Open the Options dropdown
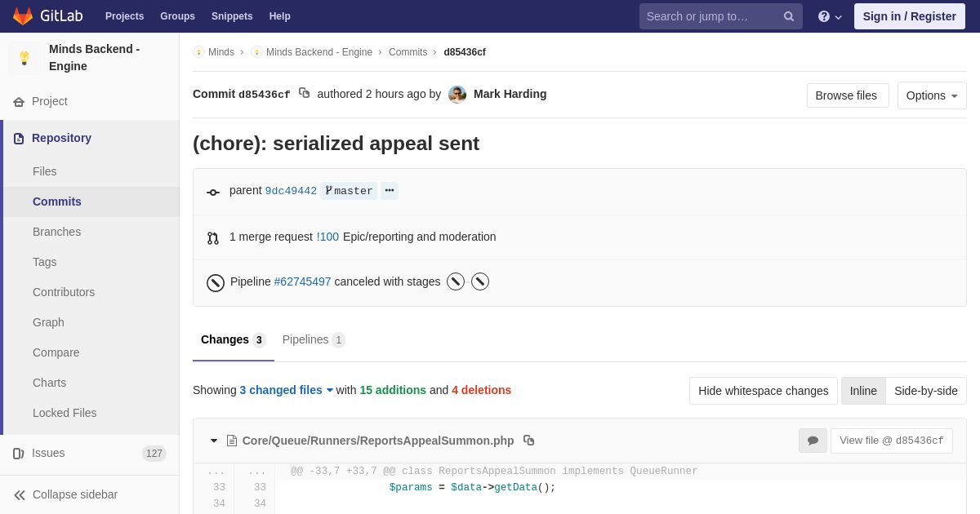 pyautogui.click(x=932, y=95)
